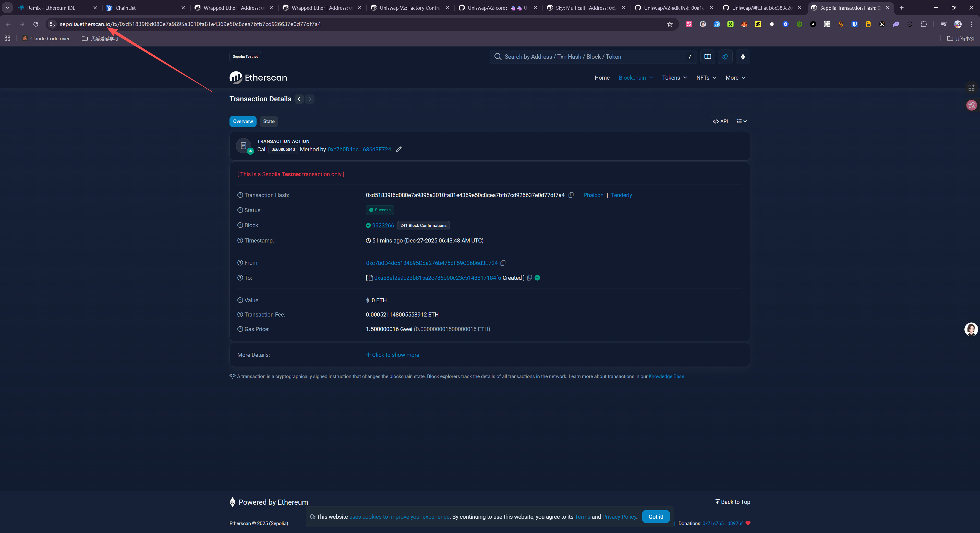Toggle the site theme icon next to the book icon
Screen dimensions: 980x533
725,57
